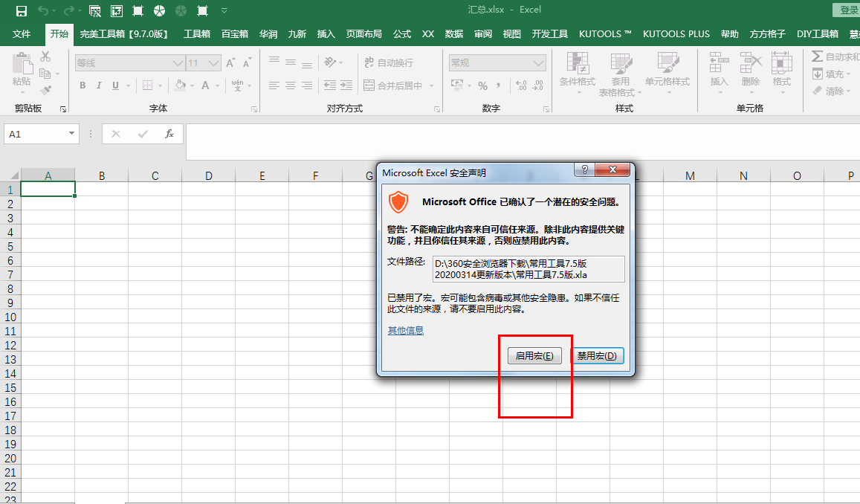Click the Wrap Text button
Viewport: 860px width, 504px height.
coord(389,62)
